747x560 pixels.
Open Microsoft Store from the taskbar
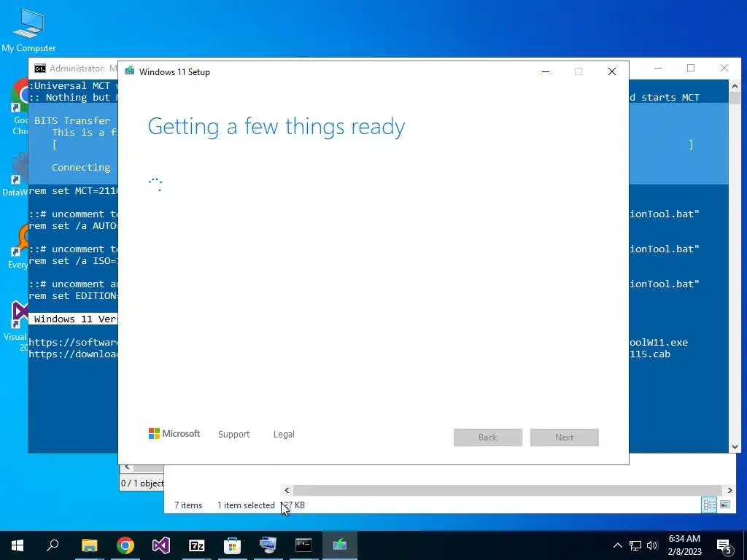pos(233,545)
